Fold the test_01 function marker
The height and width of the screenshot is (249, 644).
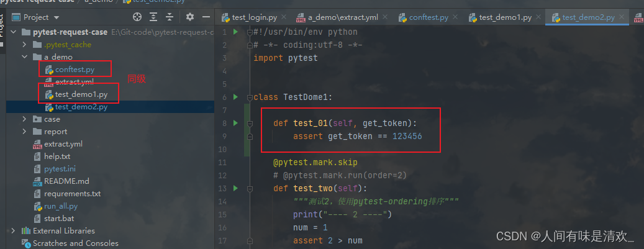(249, 123)
